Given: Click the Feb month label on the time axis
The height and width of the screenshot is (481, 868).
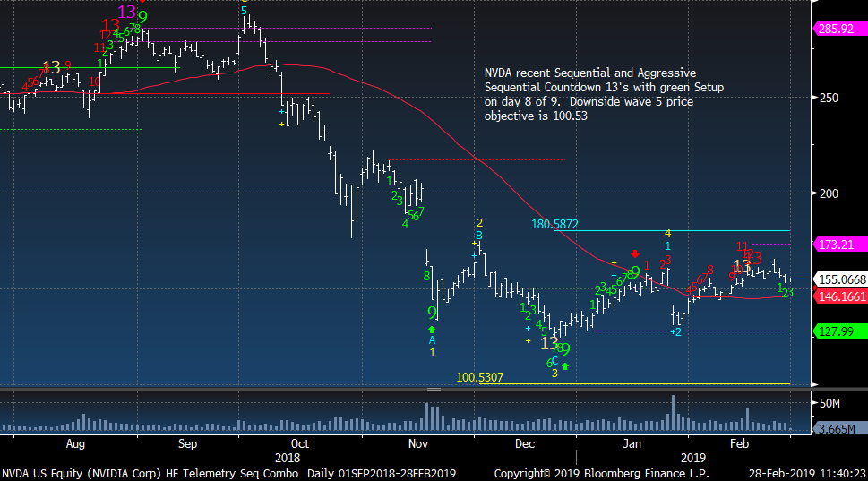Looking at the screenshot, I should [x=740, y=444].
